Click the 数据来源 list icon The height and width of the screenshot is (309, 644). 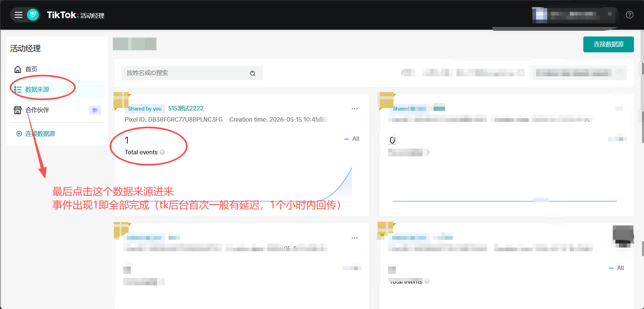[18, 89]
